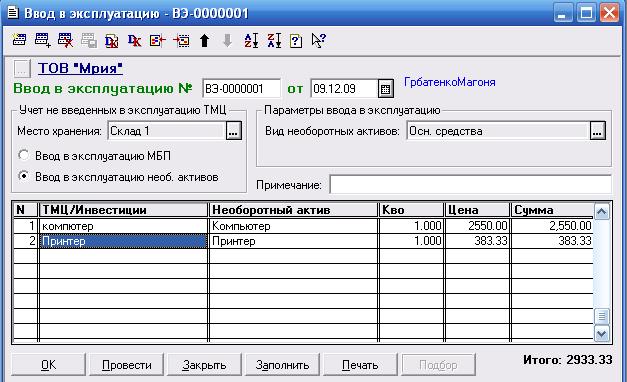Image resolution: width=627 pixels, height=382 pixels.
Task: Click the disabled Подбор button
Action: 438,365
